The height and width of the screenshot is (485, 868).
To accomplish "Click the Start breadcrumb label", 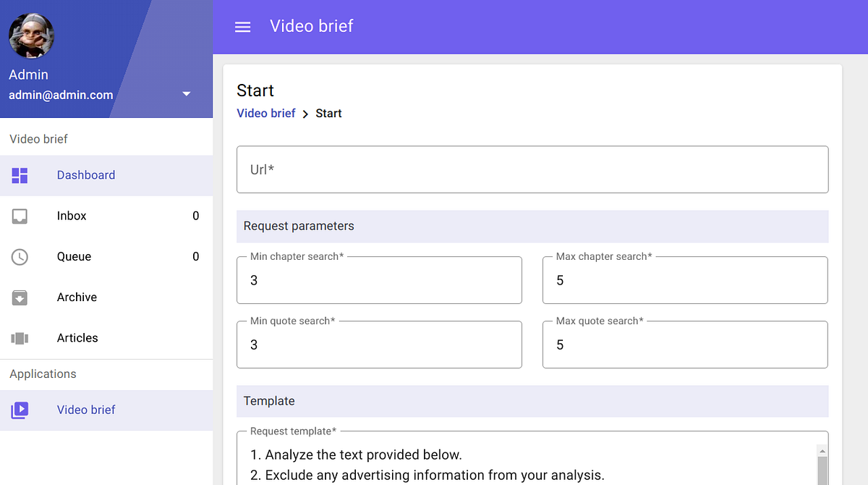I will coord(329,113).
